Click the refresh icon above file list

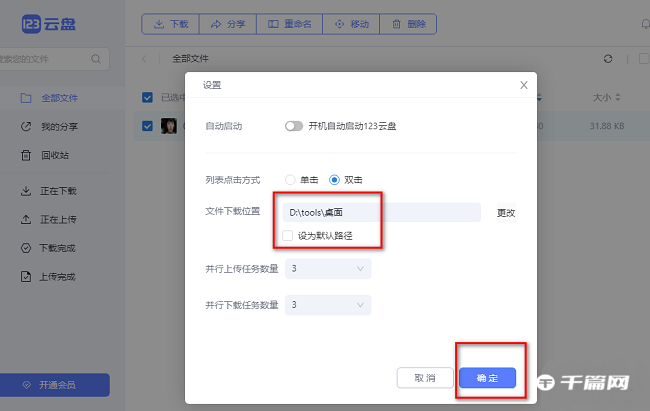click(x=608, y=59)
